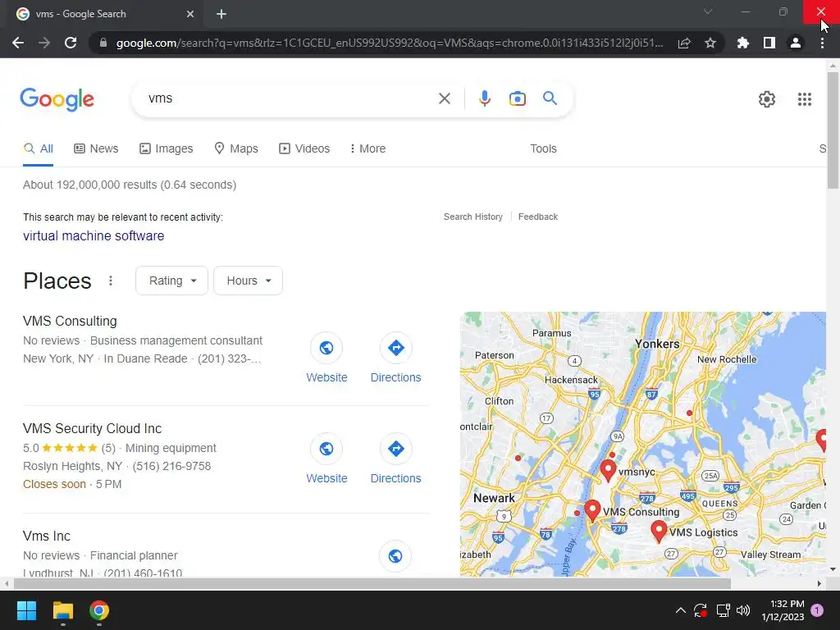Open the notification center badge
The image size is (840, 630).
point(817,610)
